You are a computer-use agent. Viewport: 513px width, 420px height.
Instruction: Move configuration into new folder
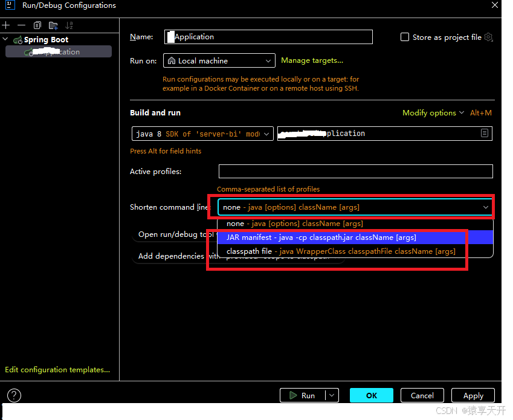53,25
